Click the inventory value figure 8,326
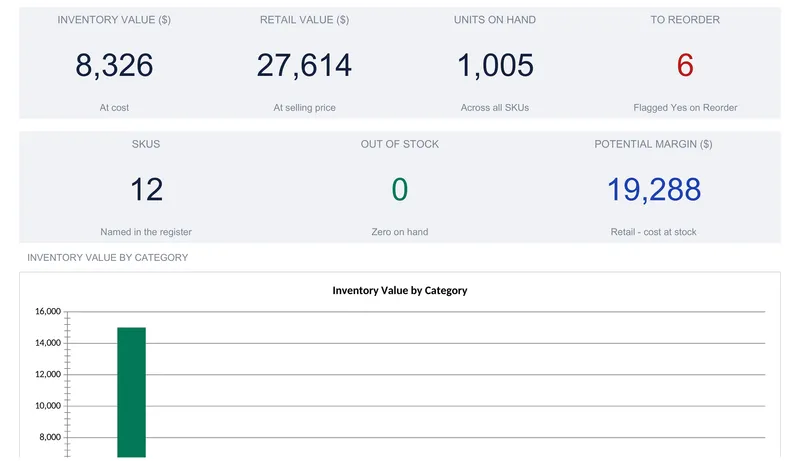800x461 pixels. point(114,65)
